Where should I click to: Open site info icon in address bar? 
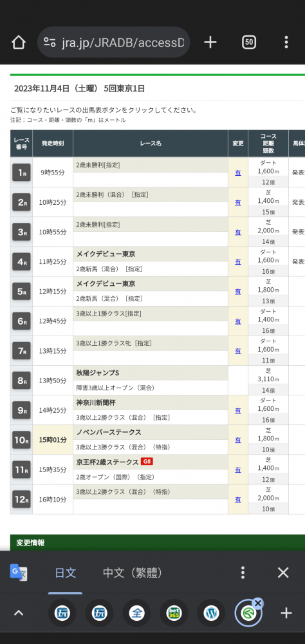click(x=50, y=42)
